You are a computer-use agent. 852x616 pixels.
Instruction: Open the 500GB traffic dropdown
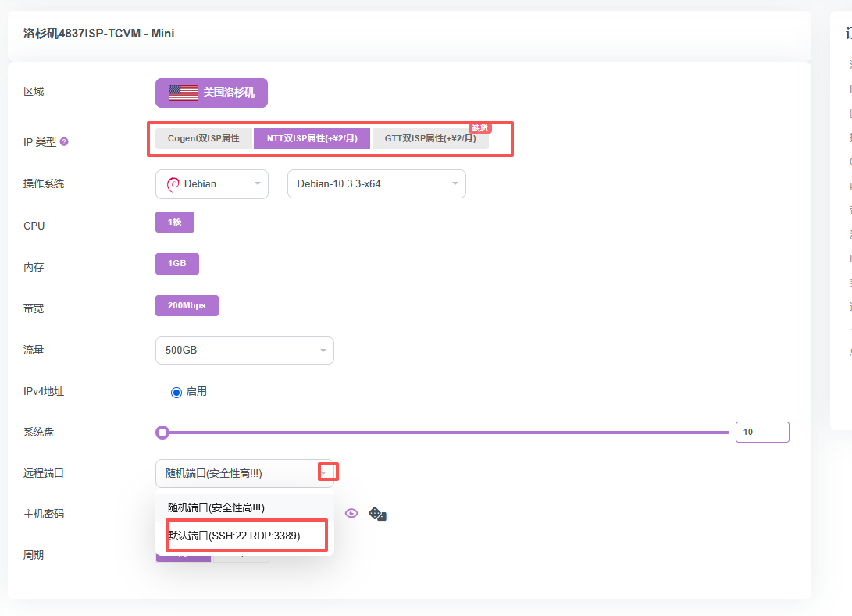pos(244,351)
